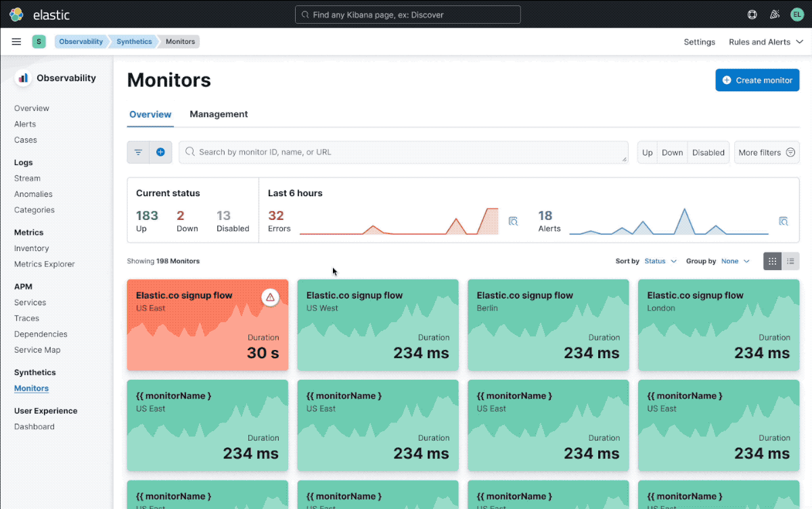Go to Logs Categories page
The width and height of the screenshot is (812, 509).
tap(35, 210)
